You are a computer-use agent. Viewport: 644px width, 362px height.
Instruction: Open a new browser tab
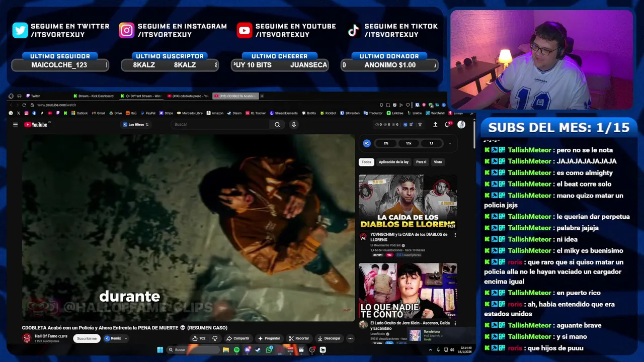pyautogui.click(x=262, y=96)
